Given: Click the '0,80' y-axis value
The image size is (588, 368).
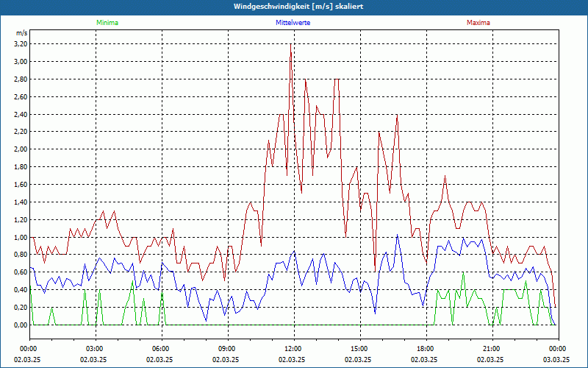Looking at the screenshot, I should click(21, 255).
